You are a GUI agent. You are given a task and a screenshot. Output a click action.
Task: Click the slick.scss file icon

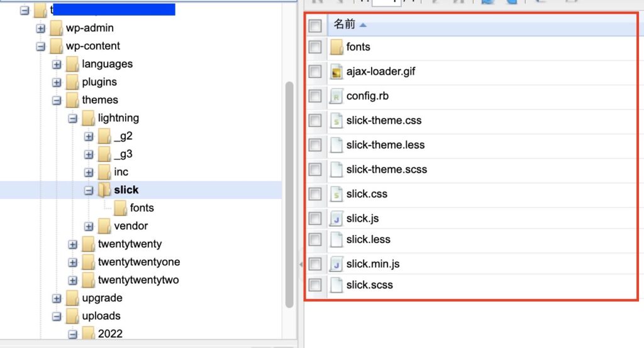coord(336,285)
